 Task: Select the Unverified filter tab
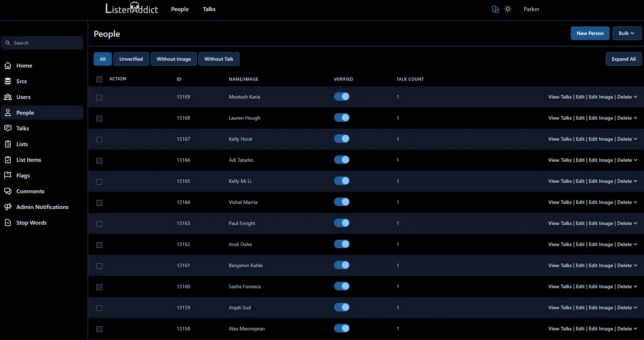(131, 59)
